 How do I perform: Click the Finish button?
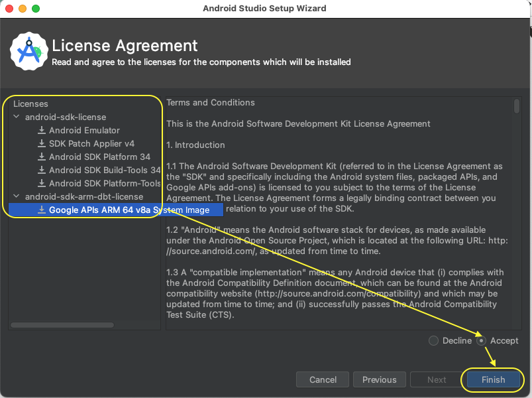point(494,379)
